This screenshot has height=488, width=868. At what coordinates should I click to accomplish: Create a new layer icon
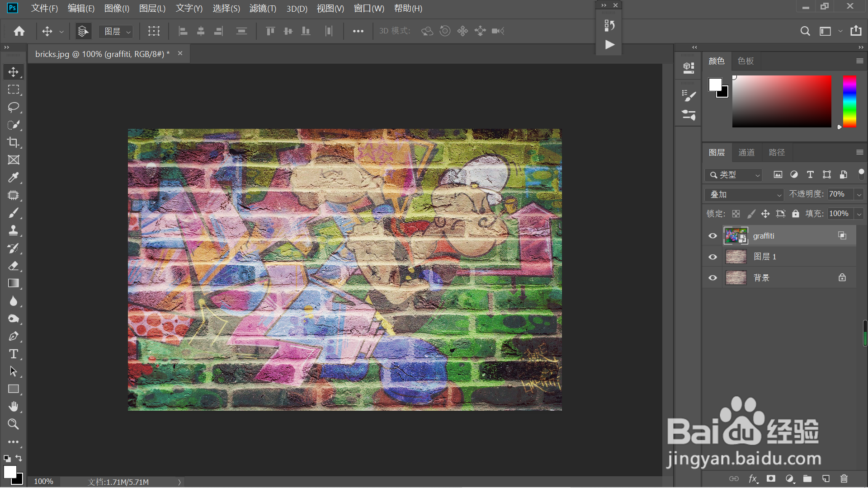(x=826, y=479)
